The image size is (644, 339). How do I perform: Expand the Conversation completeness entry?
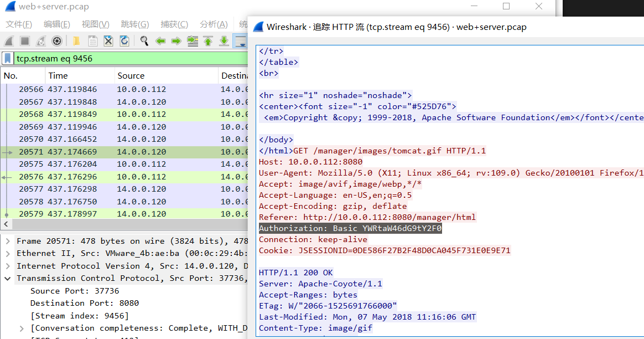tap(22, 328)
